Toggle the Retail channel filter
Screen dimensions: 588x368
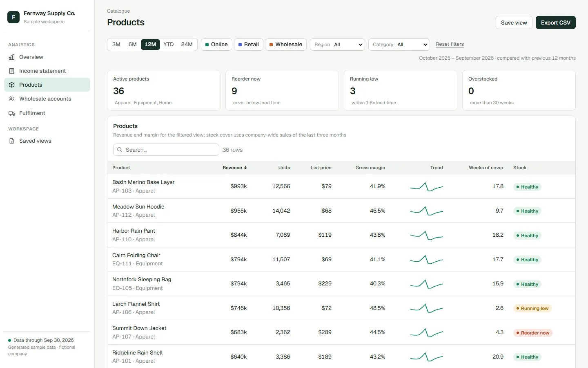tap(249, 45)
